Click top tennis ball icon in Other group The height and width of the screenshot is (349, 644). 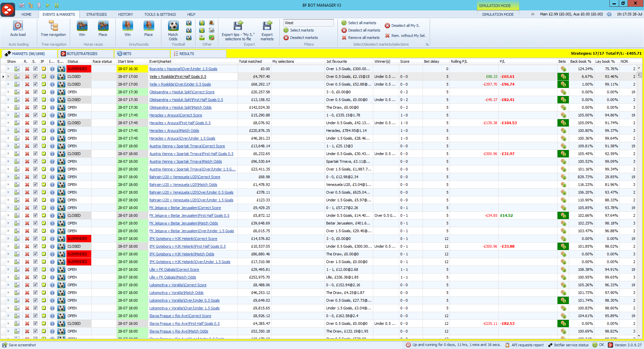[x=202, y=23]
